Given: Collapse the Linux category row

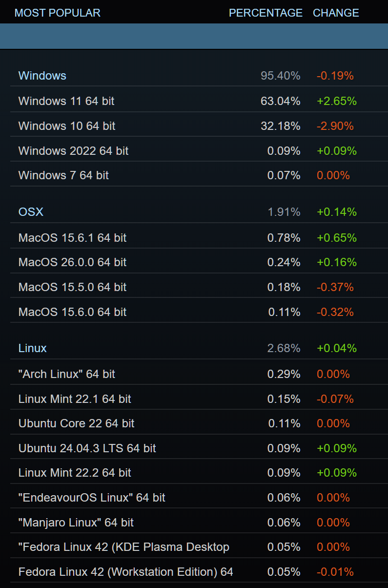Looking at the screenshot, I should click(33, 348).
